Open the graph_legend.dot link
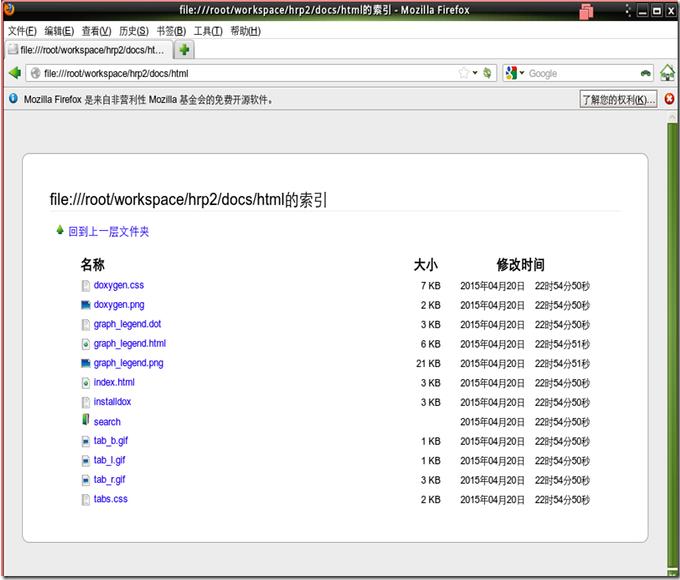Image resolution: width=680 pixels, height=580 pixels. 128,324
